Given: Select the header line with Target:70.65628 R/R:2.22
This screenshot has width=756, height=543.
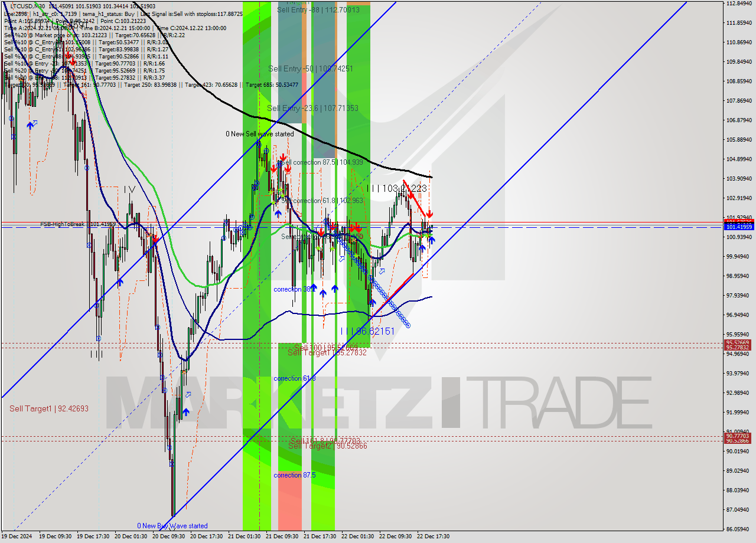Looking at the screenshot, I should click(x=94, y=35).
